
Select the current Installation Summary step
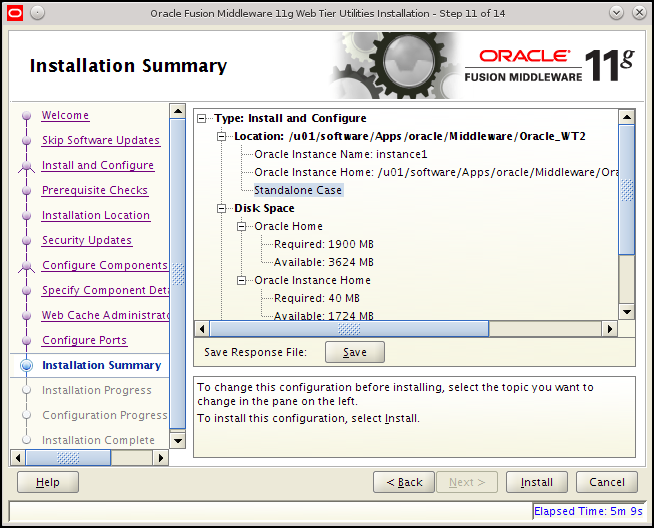point(102,365)
